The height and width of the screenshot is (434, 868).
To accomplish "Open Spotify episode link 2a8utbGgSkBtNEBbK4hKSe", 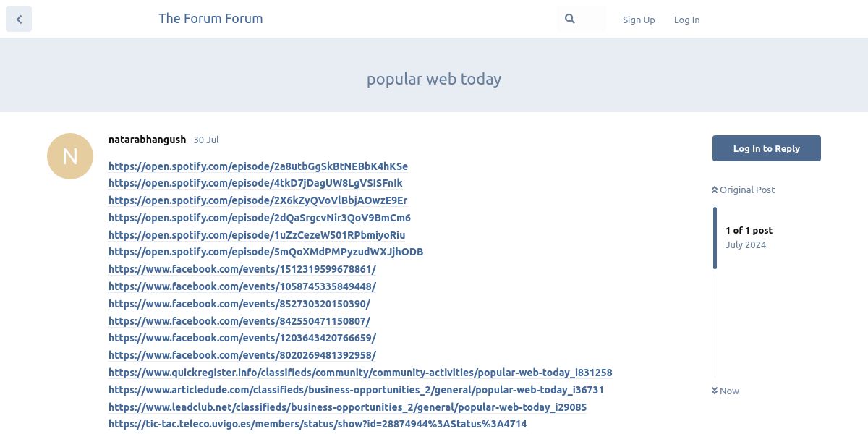I will point(258,166).
